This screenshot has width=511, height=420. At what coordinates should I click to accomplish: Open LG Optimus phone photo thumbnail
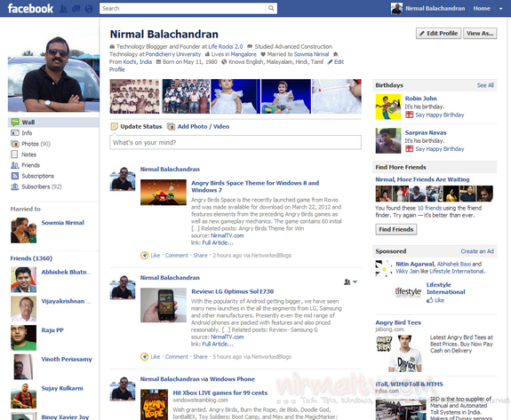(164, 305)
